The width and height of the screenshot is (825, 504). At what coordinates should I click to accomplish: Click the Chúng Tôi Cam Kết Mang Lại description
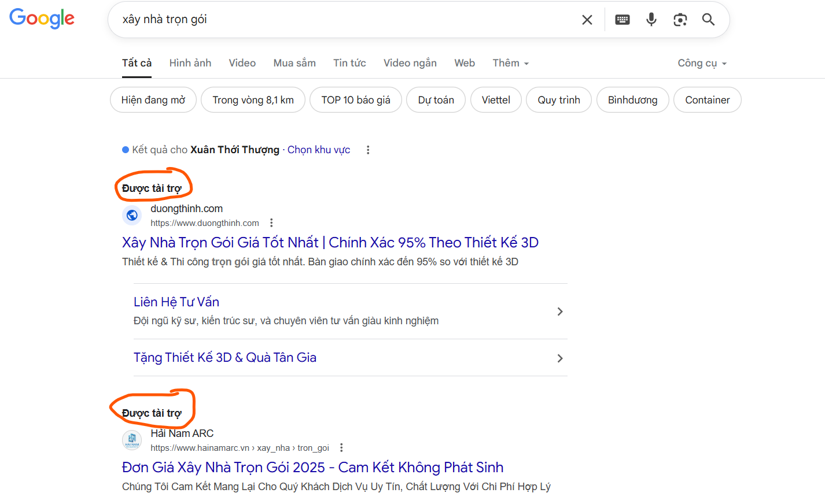coord(336,487)
